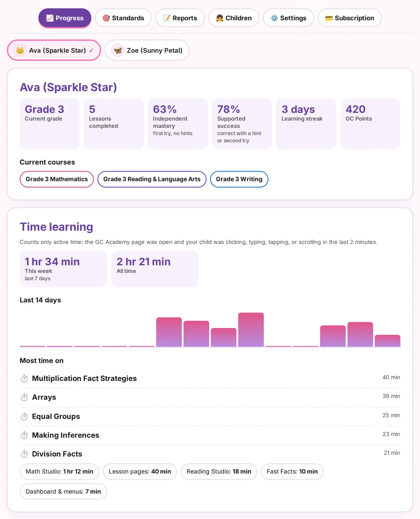The height and width of the screenshot is (519, 420).
Task: Click the Ava (Sparkle Star) section heading
Action: click(68, 87)
